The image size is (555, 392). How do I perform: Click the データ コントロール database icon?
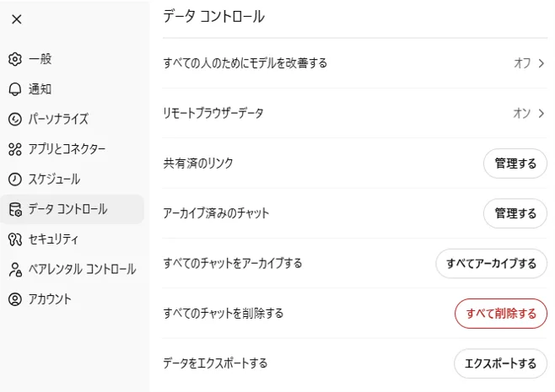pos(14,209)
